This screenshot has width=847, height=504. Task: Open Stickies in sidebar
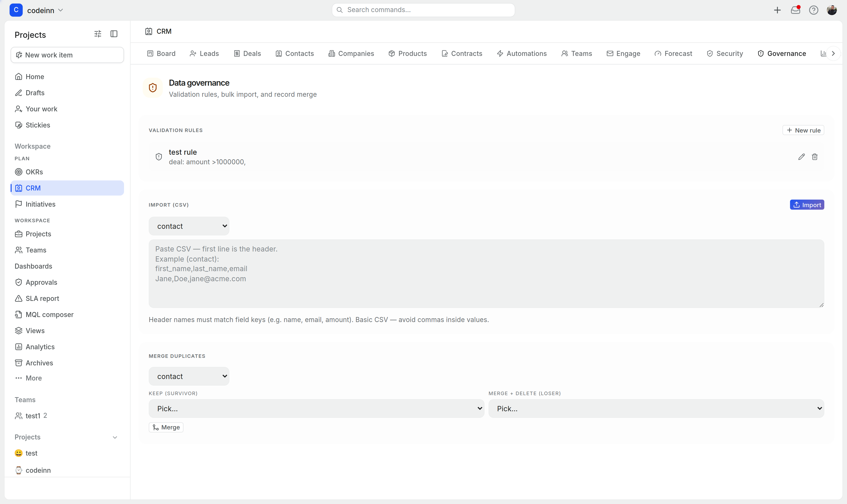[x=67, y=125]
